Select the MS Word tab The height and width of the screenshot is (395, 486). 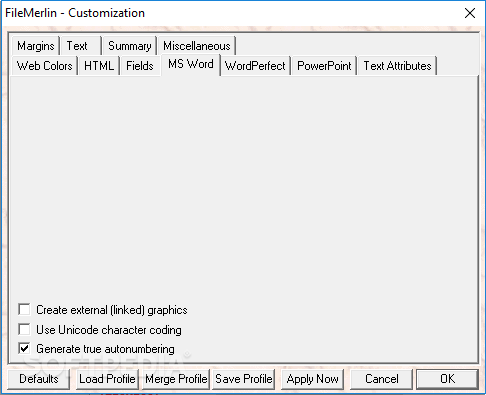tap(191, 64)
